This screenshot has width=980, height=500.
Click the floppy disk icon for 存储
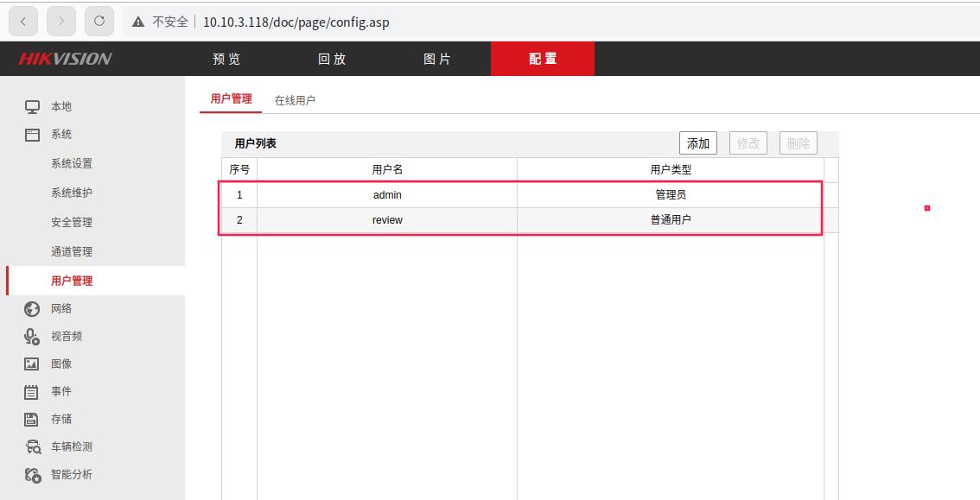pyautogui.click(x=32, y=420)
